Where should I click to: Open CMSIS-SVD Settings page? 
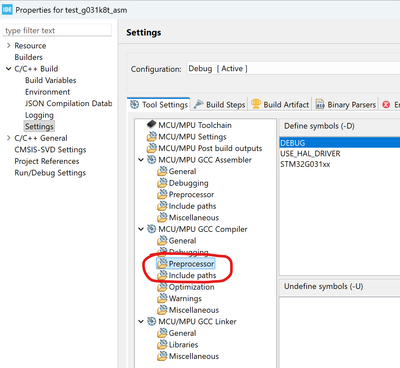(x=50, y=149)
